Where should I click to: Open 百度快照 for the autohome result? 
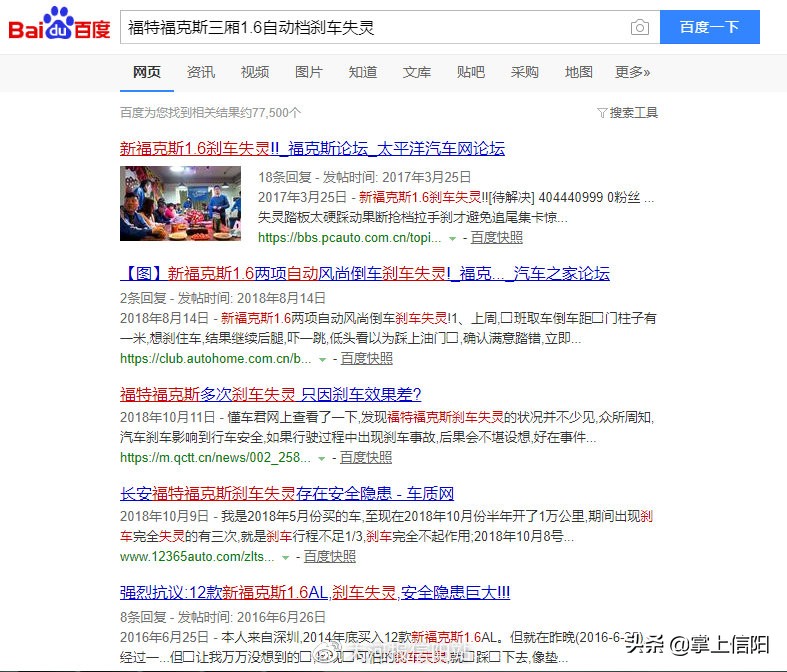[x=366, y=358]
